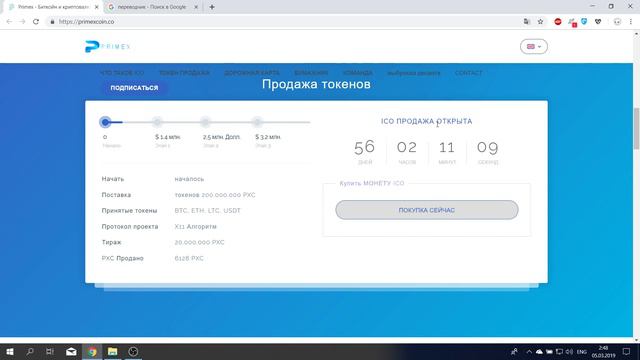Click Chrome icon on the taskbar

tap(92, 351)
